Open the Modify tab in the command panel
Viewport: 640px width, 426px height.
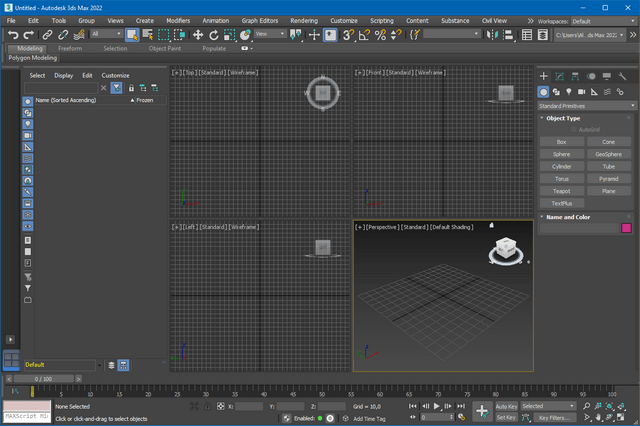pos(560,76)
